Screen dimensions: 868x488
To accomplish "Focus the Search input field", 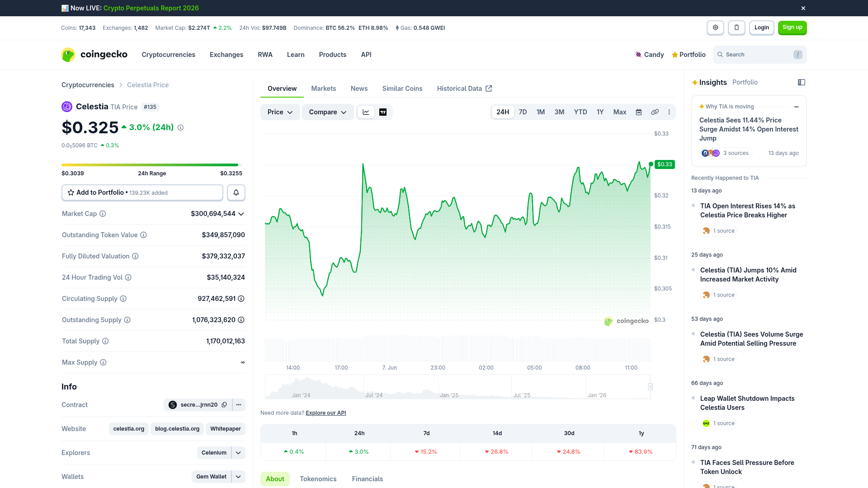I will point(760,55).
